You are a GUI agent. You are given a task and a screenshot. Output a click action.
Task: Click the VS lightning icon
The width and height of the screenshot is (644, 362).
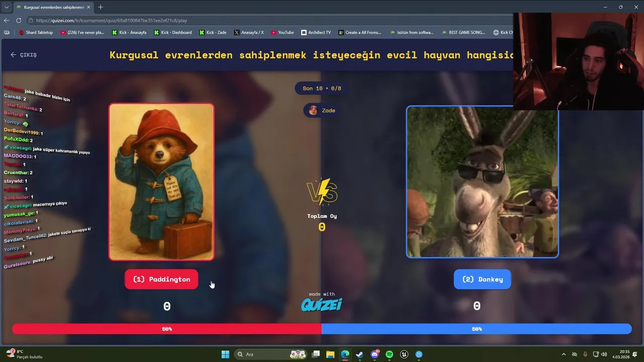(322, 192)
